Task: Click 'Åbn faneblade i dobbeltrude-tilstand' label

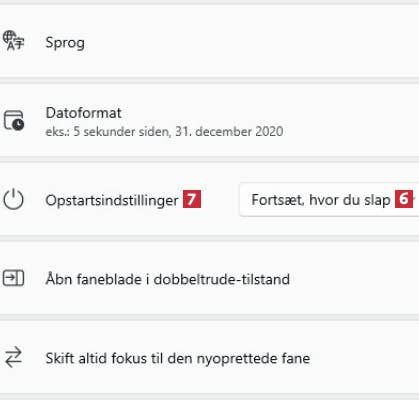Action: coord(168,279)
